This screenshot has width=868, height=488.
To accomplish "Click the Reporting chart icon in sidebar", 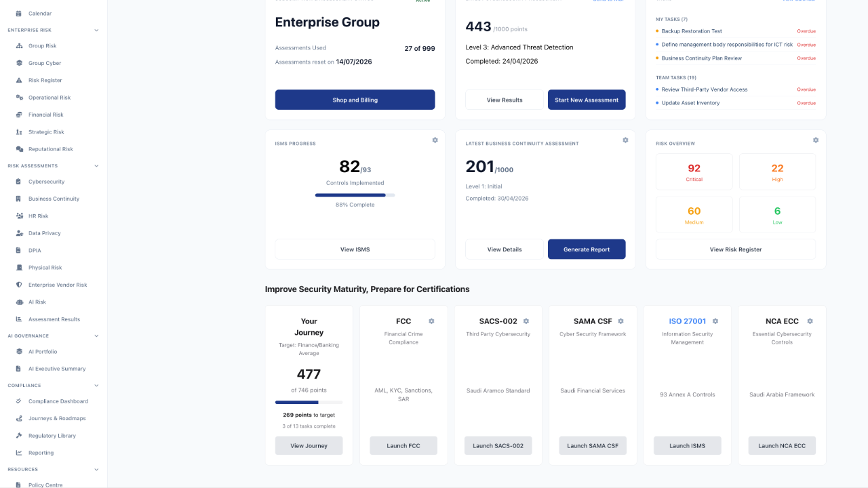I will click(x=20, y=453).
